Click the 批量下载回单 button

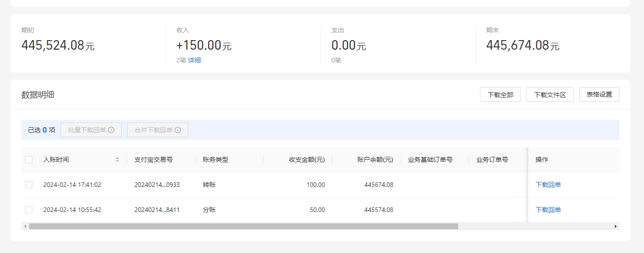click(x=91, y=130)
